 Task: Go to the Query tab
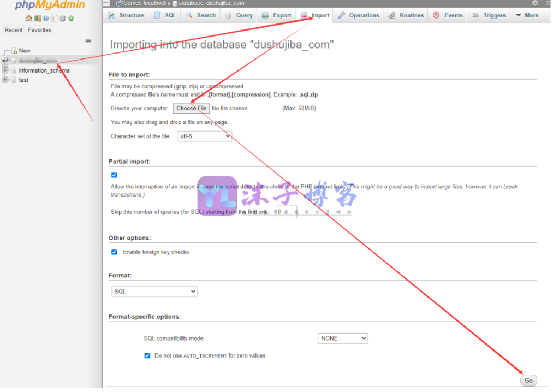(239, 15)
